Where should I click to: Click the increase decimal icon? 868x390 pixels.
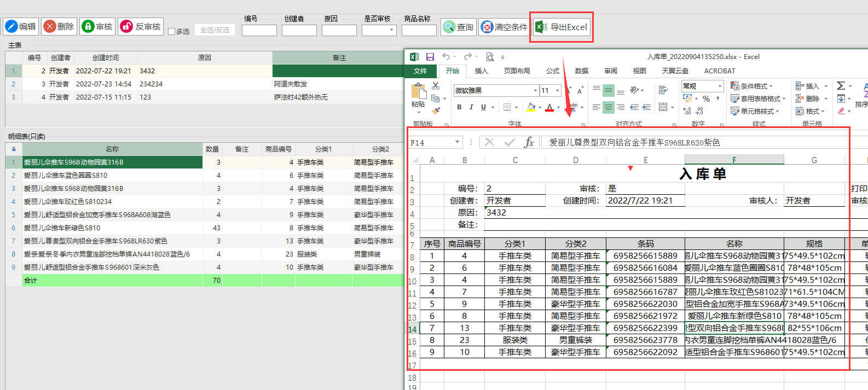tap(687, 111)
